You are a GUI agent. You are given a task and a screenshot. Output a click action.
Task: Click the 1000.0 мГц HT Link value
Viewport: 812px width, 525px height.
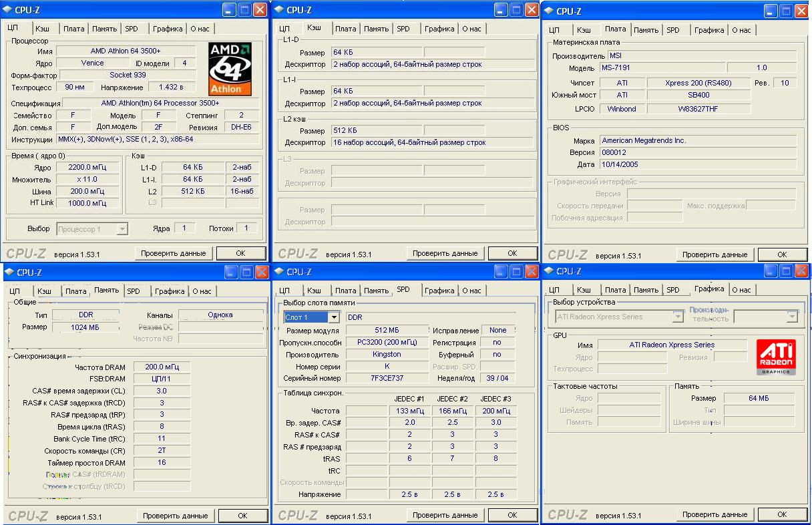point(87,203)
